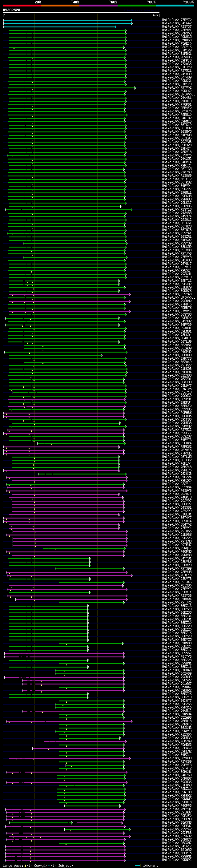
Task: Select the UniRef100_Q3E8X4 label
Action: tap(177, 443)
